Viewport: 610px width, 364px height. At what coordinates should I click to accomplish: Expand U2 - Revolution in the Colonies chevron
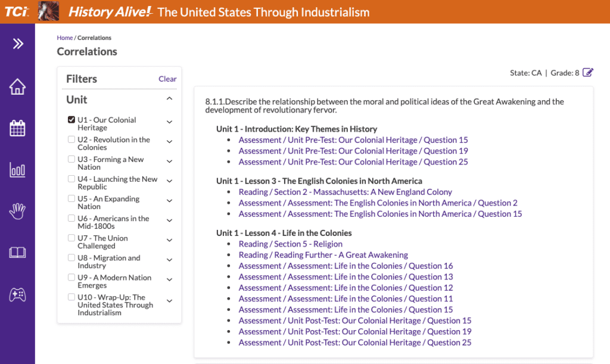coord(169,142)
